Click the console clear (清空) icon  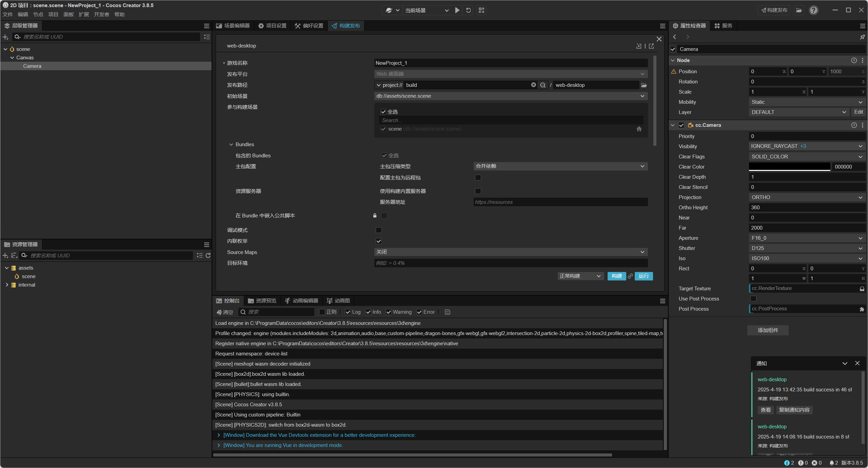point(225,312)
